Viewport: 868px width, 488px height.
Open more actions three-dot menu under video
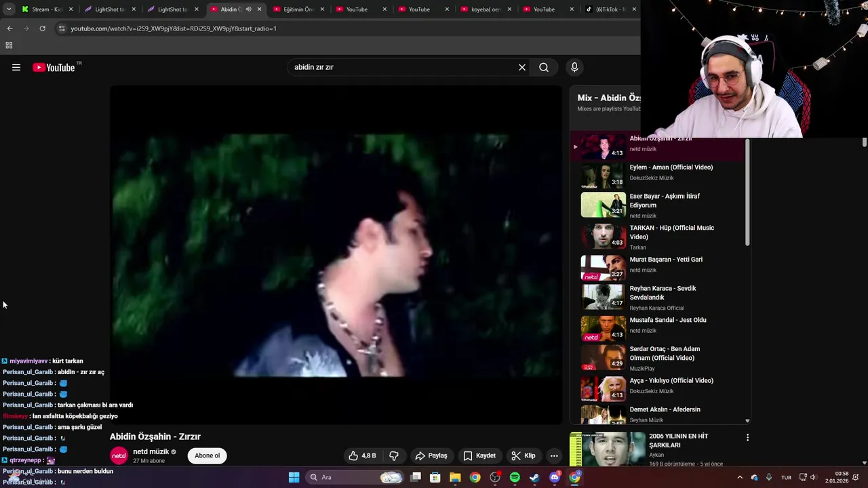(x=554, y=455)
